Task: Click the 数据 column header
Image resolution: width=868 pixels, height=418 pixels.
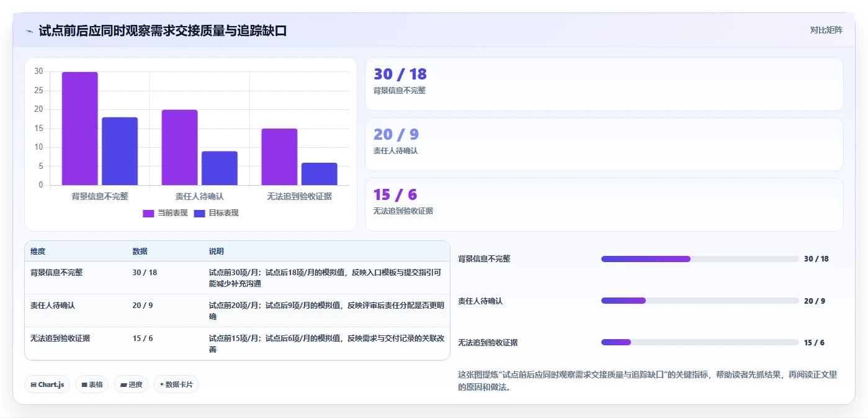Action: tap(140, 252)
